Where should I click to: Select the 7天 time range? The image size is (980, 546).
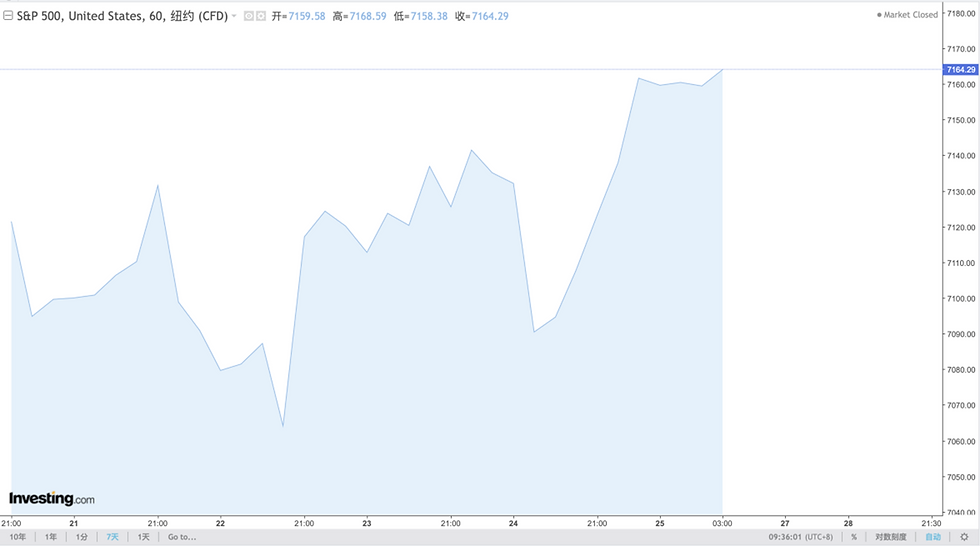[112, 537]
